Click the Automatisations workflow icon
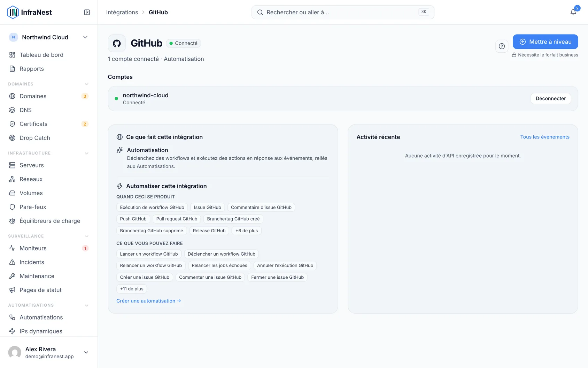Screen dimensions: 588x368 pos(12,317)
